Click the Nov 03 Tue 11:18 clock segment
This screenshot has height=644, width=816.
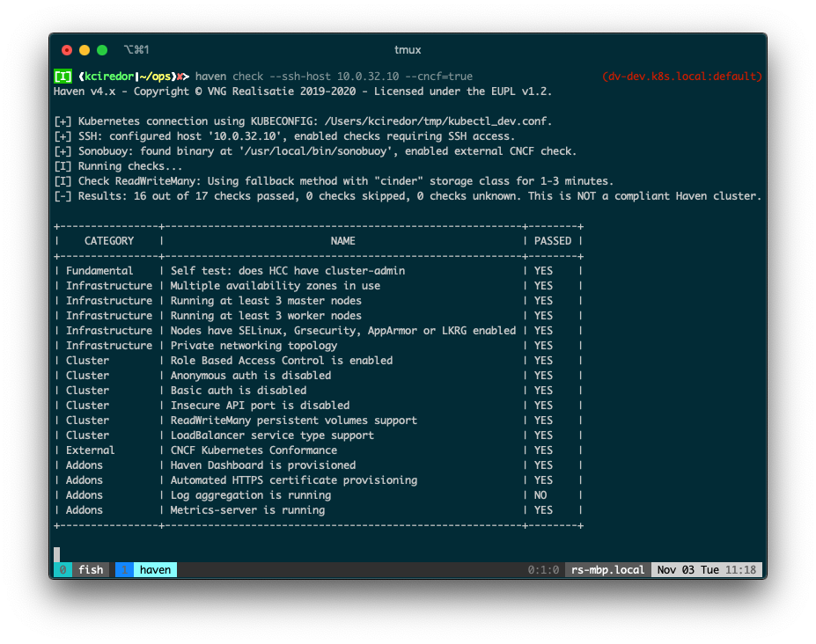[705, 569]
